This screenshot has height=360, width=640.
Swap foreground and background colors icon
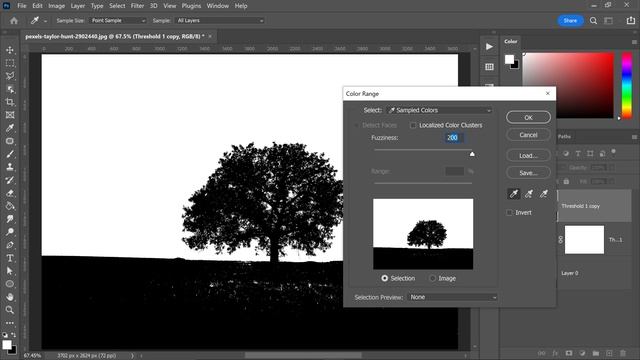point(13,335)
